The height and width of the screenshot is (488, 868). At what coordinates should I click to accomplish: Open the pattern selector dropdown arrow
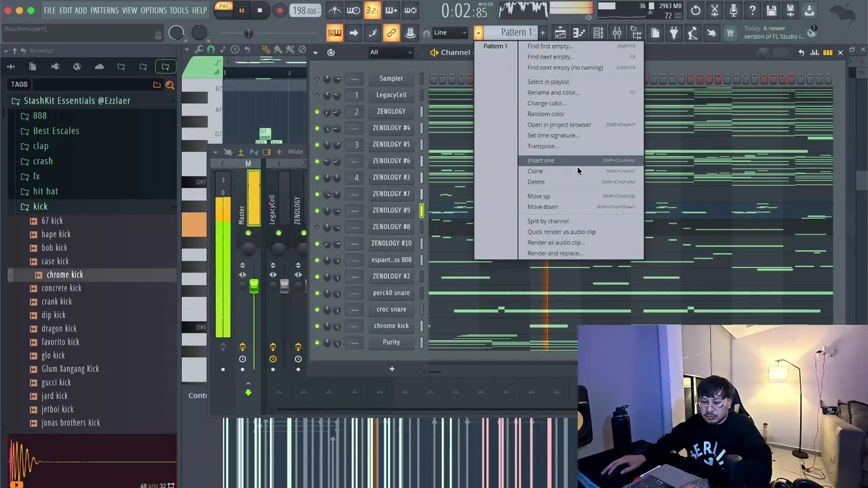[478, 33]
